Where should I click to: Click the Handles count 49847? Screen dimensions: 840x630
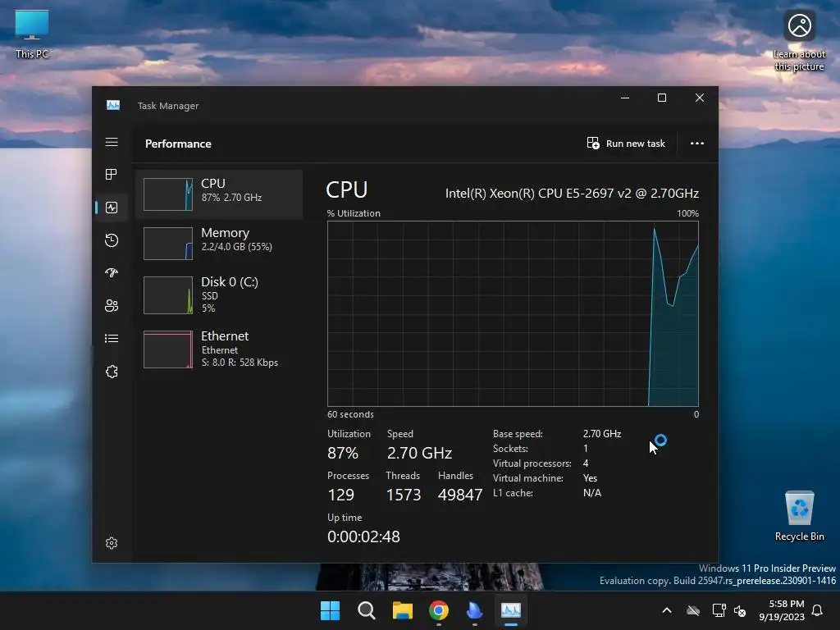click(460, 495)
